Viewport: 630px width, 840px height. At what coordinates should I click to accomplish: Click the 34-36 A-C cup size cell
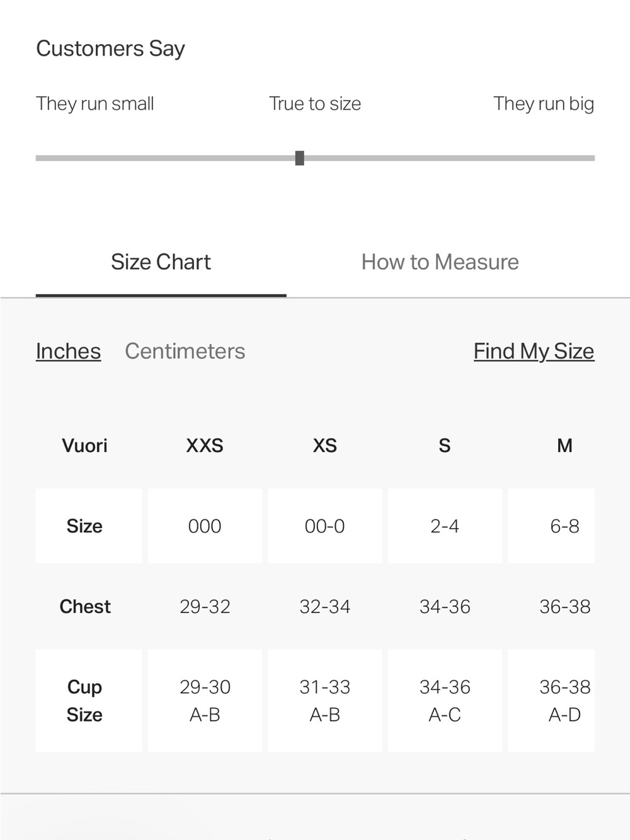point(445,701)
